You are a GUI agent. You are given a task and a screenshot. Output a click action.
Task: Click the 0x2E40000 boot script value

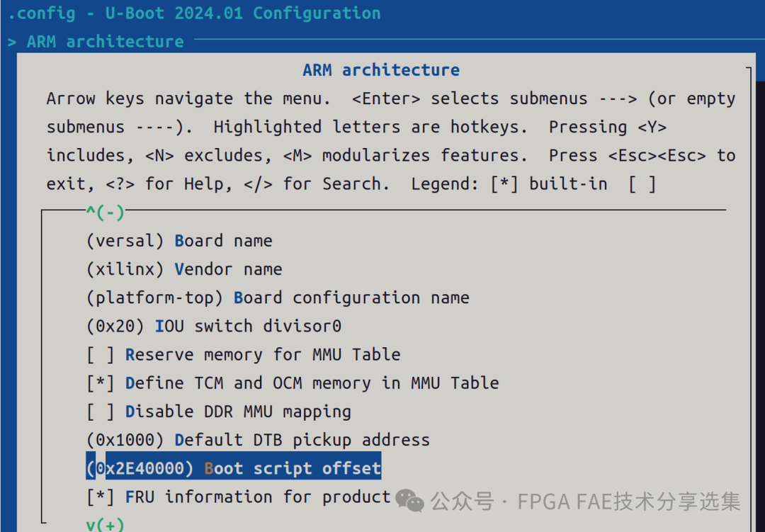tap(140, 468)
